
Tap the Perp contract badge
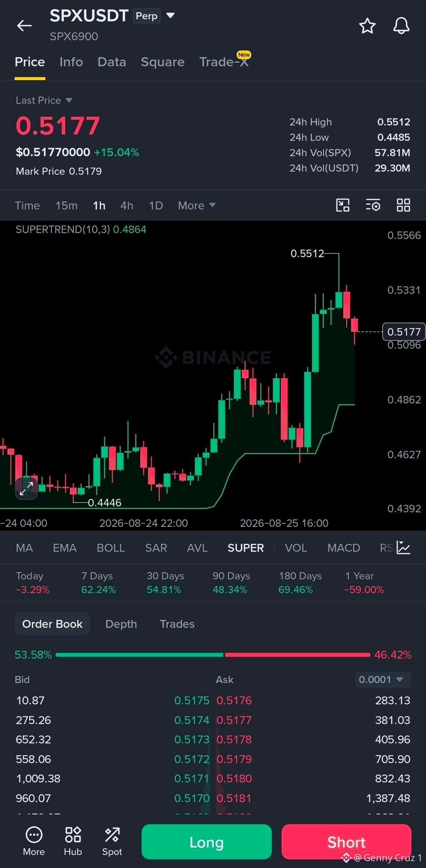(x=146, y=16)
